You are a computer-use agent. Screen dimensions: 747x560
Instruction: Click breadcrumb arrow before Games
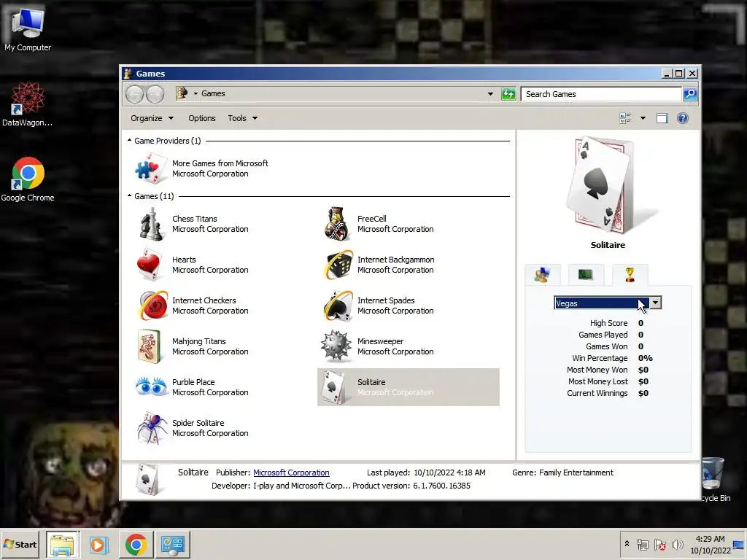[x=196, y=93]
